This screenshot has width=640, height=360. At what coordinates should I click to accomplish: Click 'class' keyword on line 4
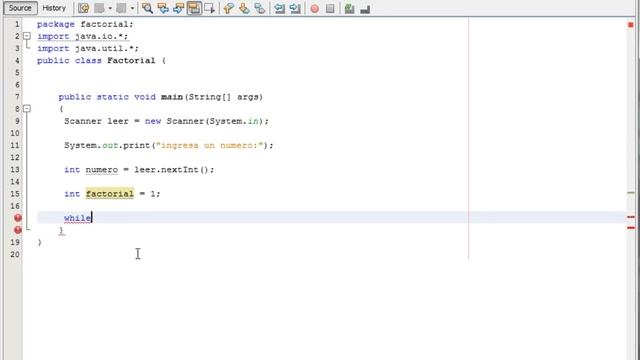click(x=88, y=60)
